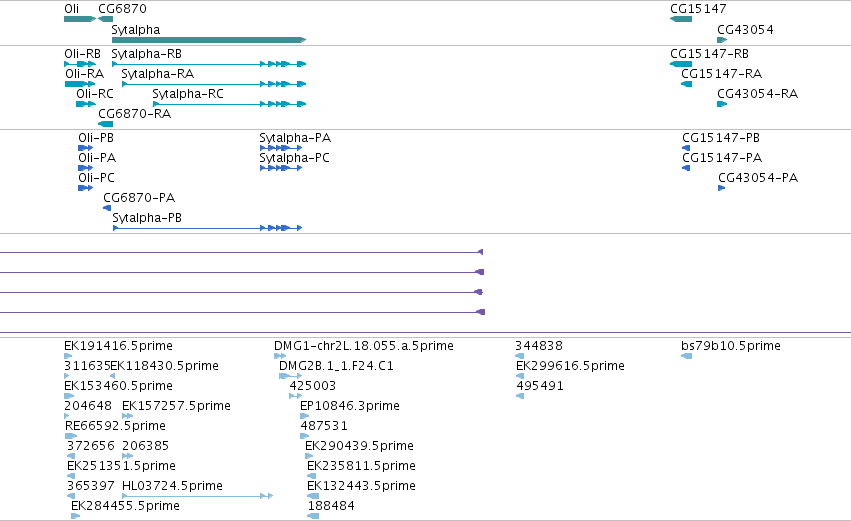Select feature 495491

pos(520,396)
